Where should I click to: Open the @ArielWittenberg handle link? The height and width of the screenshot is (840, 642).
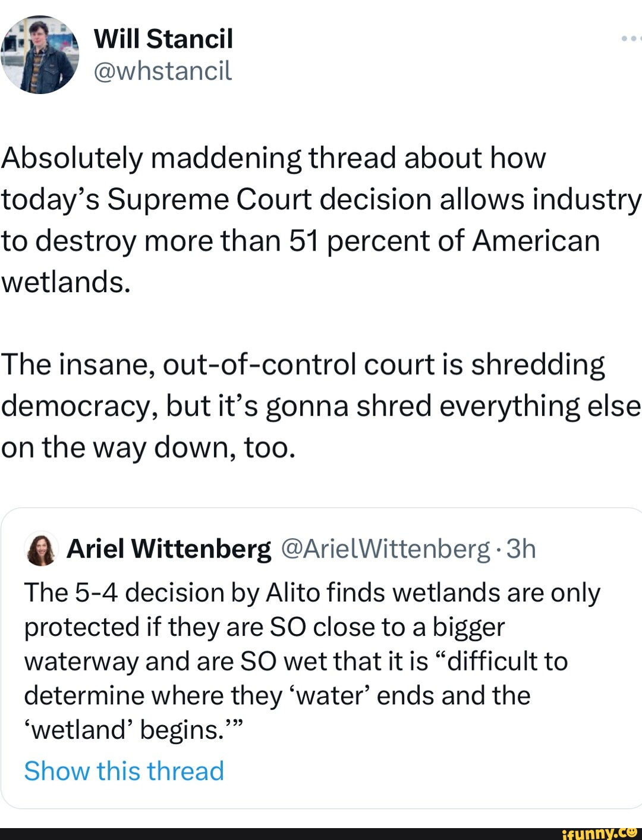pos(385,548)
